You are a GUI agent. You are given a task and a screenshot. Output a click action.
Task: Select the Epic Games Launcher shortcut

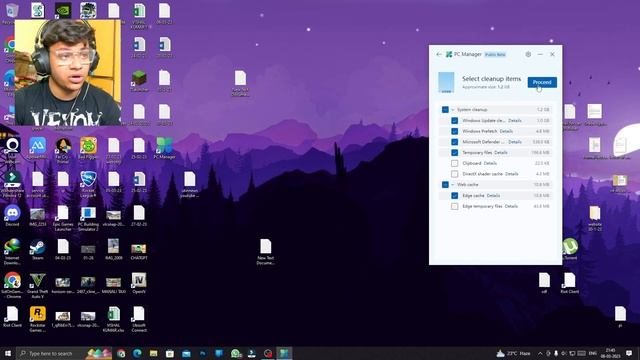click(x=63, y=218)
